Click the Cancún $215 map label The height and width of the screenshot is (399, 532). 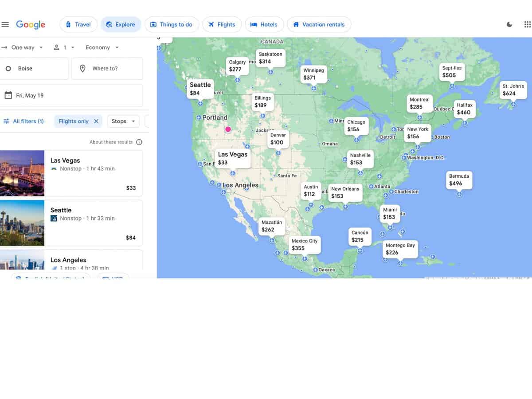coord(360,236)
